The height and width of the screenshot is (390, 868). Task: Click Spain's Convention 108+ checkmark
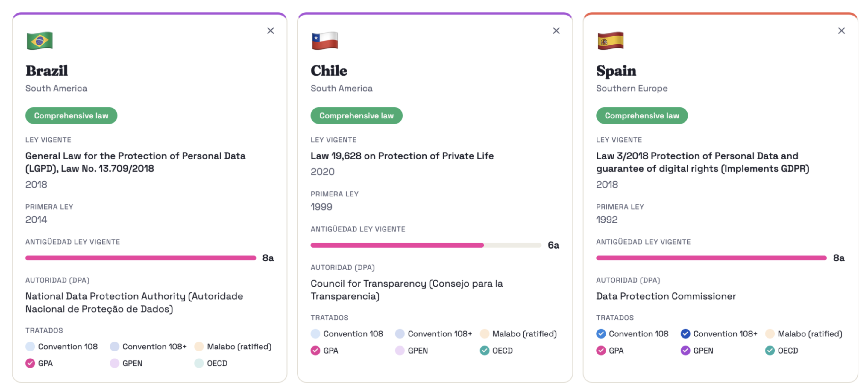pos(685,333)
